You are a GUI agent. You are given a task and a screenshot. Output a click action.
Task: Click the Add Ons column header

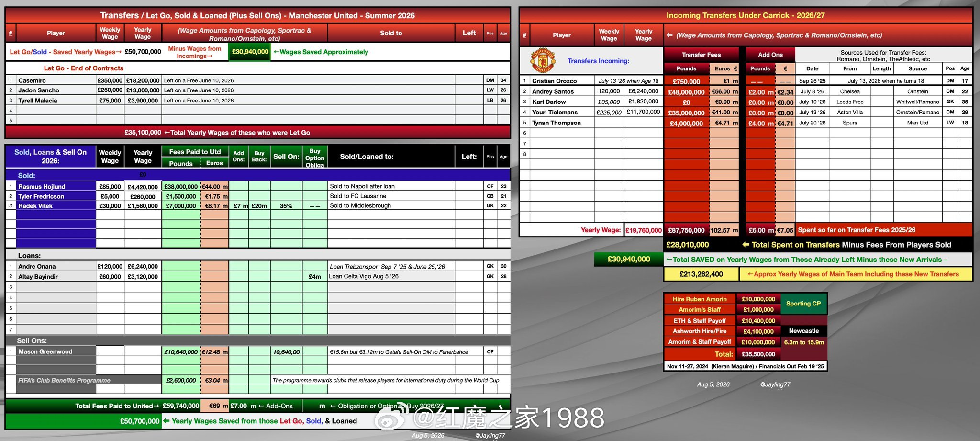tap(770, 55)
